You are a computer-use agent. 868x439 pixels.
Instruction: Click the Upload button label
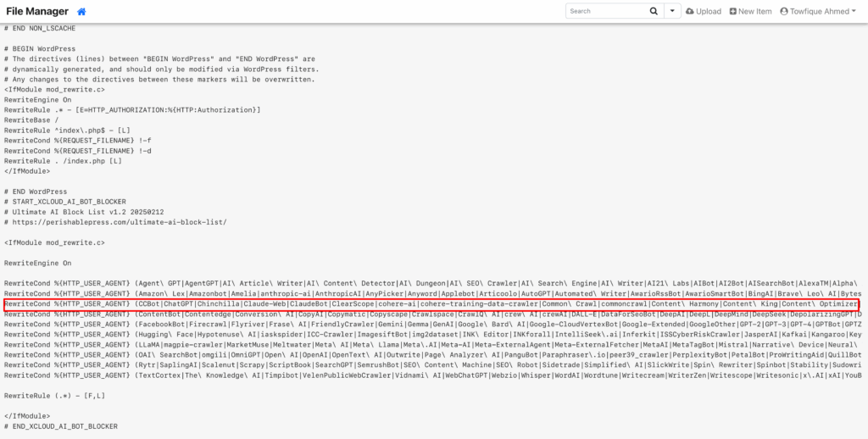pos(709,12)
